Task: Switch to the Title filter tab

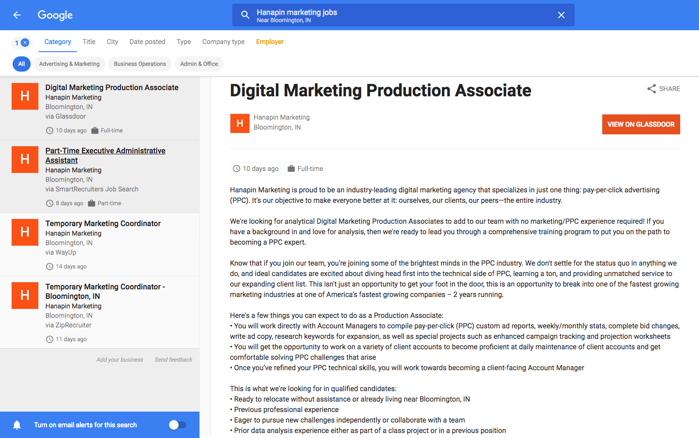Action: coord(89,41)
